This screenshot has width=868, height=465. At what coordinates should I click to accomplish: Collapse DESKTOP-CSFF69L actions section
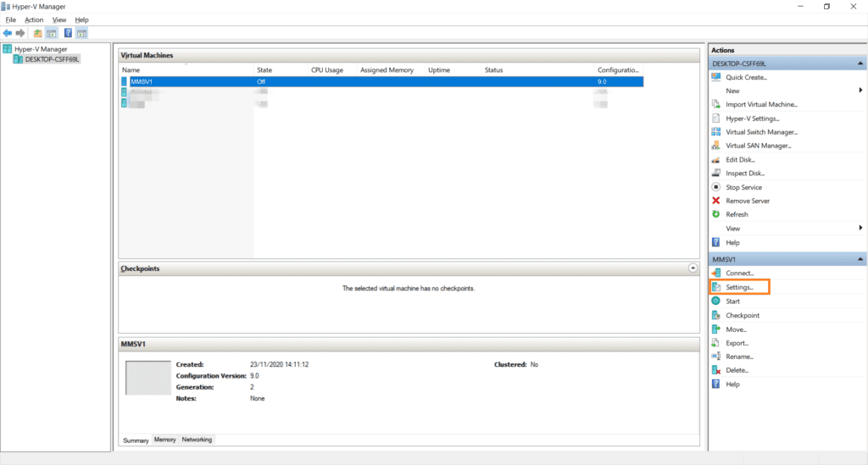click(860, 64)
